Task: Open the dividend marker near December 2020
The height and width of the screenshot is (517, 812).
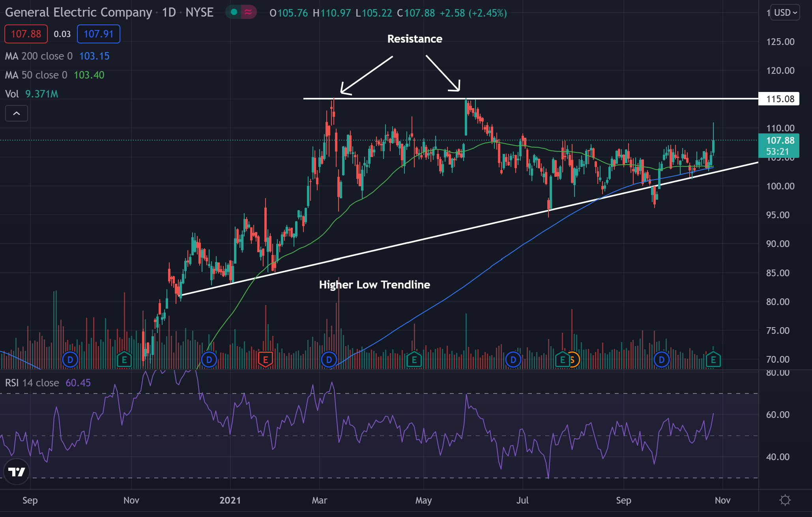Action: 209,360
